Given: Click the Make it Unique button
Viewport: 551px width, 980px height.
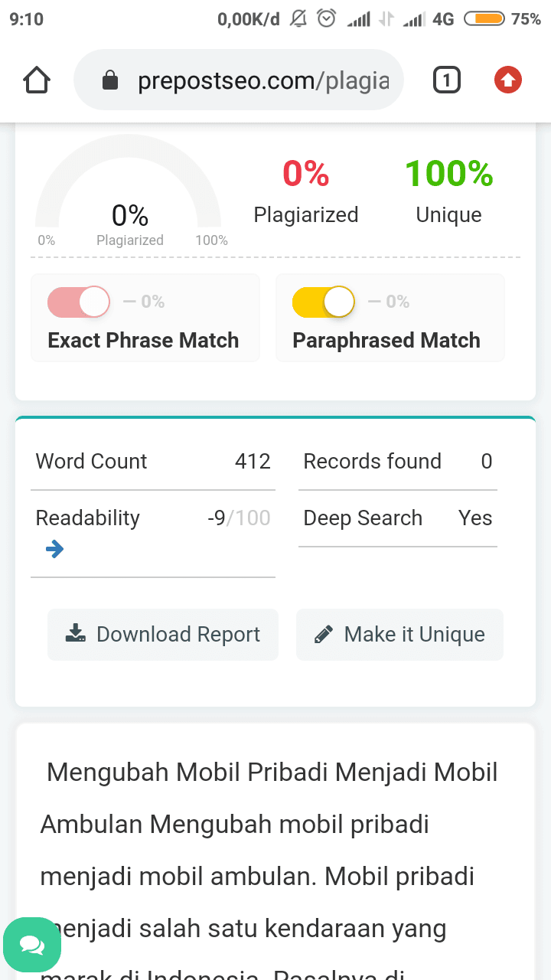Looking at the screenshot, I should [399, 634].
